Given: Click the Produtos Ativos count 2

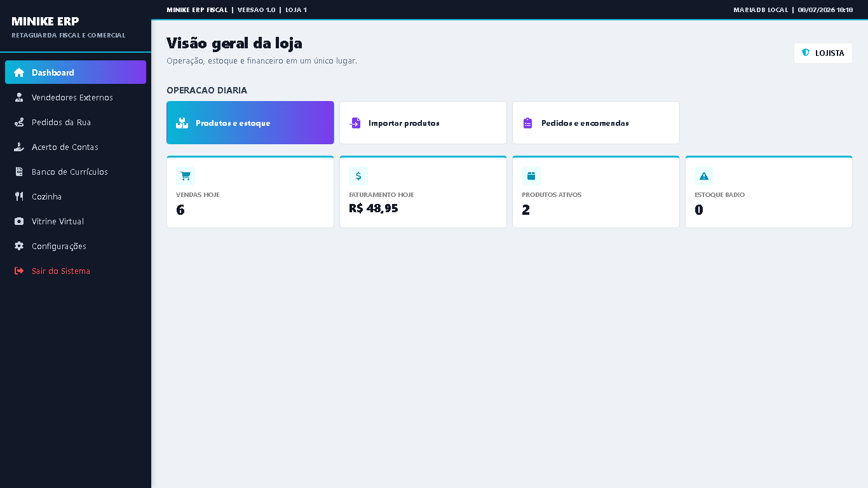Looking at the screenshot, I should click(526, 210).
